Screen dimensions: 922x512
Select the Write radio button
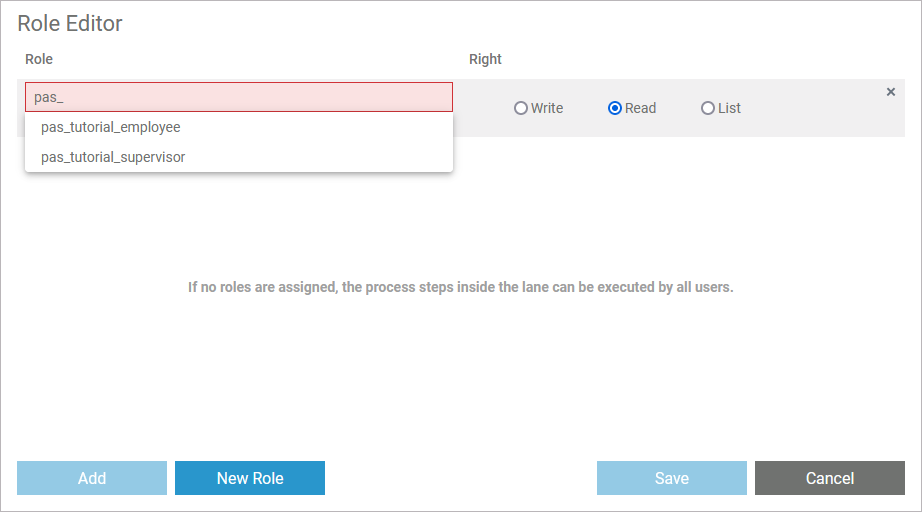coord(521,108)
